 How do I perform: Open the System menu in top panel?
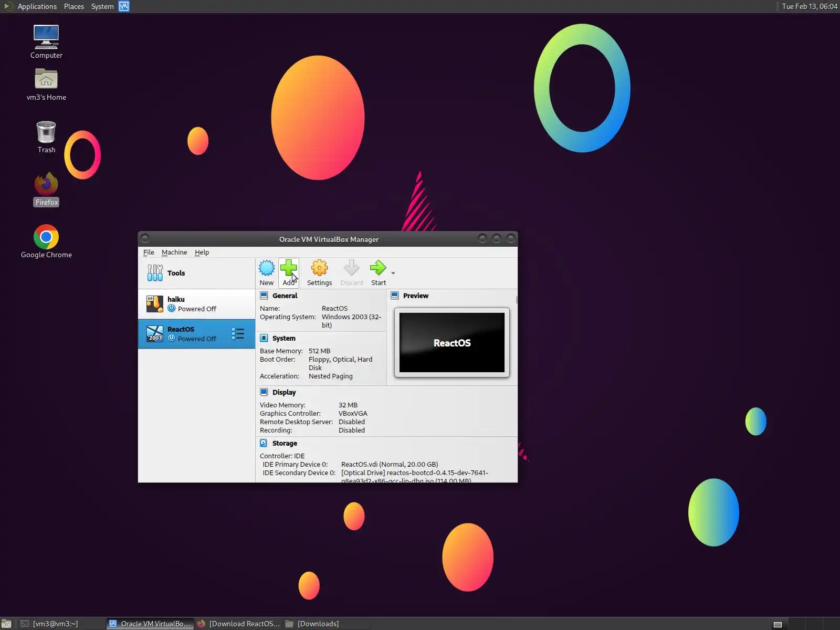[x=102, y=6]
